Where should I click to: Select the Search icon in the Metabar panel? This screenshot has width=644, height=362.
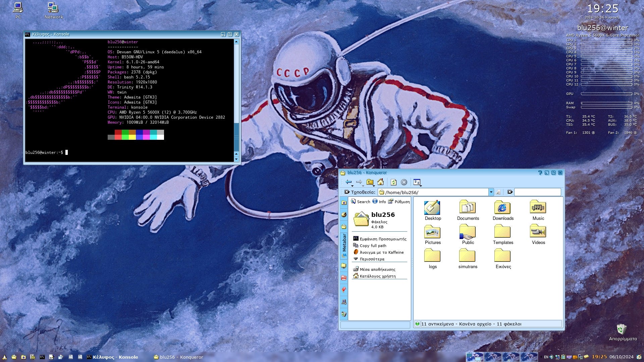click(x=354, y=201)
